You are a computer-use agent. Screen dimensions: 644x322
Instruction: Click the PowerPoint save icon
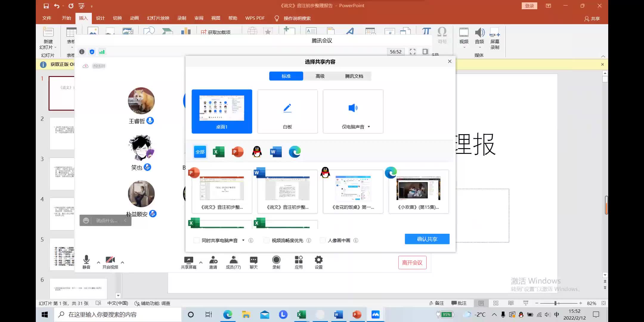[46, 6]
